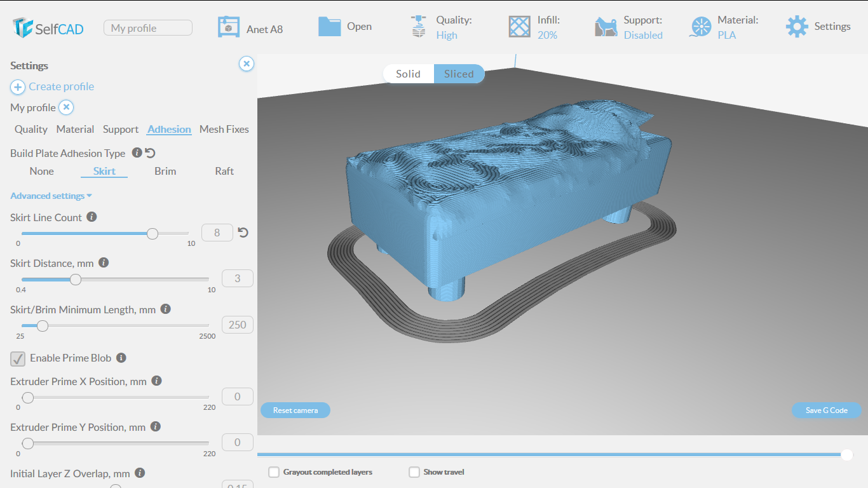Screen dimensions: 868x488
Task: Open the Anet A8 printer icon
Action: (228, 27)
